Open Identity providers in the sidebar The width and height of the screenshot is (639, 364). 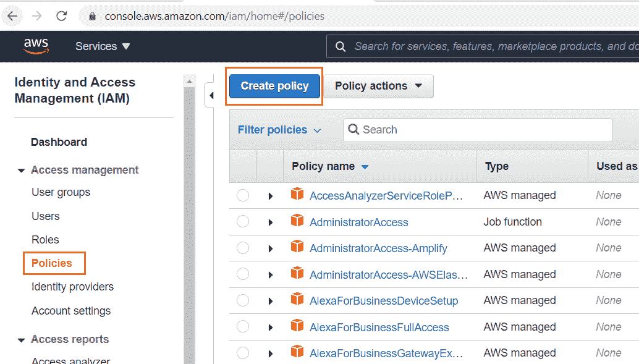[x=72, y=287]
